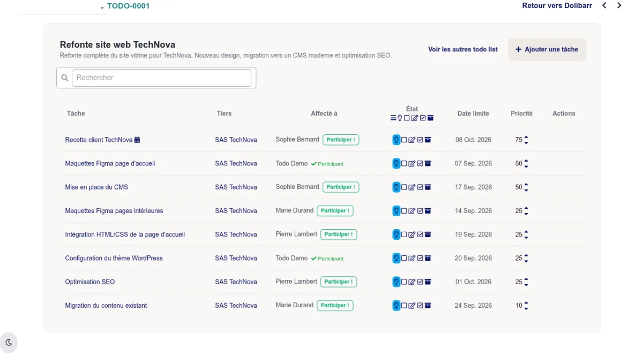Sort by the Tâche column header

click(76, 113)
